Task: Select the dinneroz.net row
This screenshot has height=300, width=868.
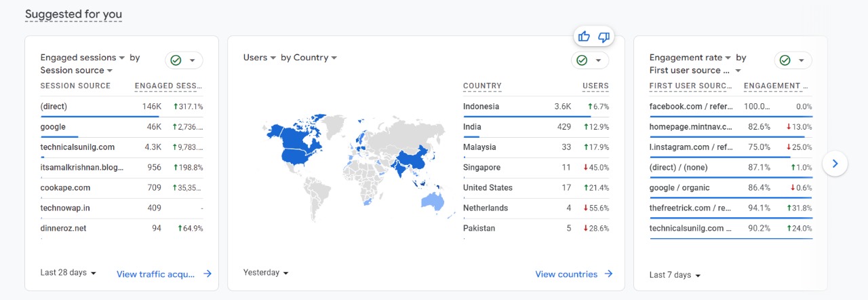Action: click(x=122, y=229)
